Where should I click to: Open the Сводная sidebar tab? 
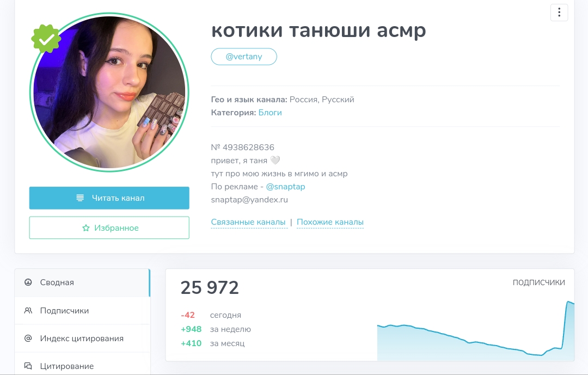[82, 282]
